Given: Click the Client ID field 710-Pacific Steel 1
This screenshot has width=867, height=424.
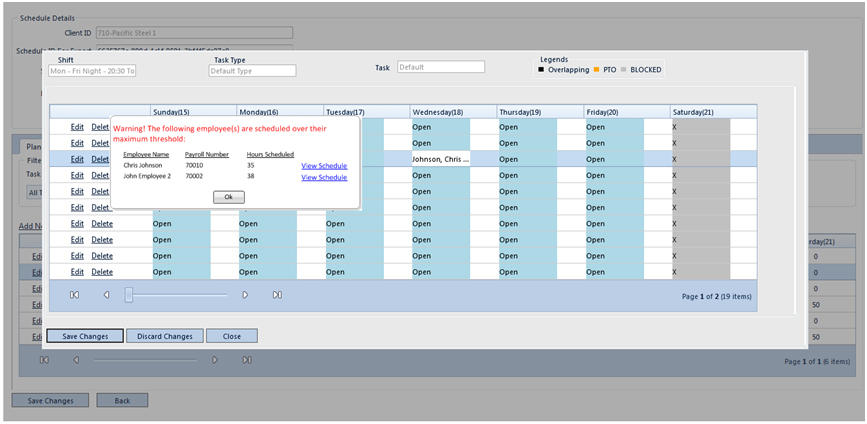Looking at the screenshot, I should click(194, 33).
